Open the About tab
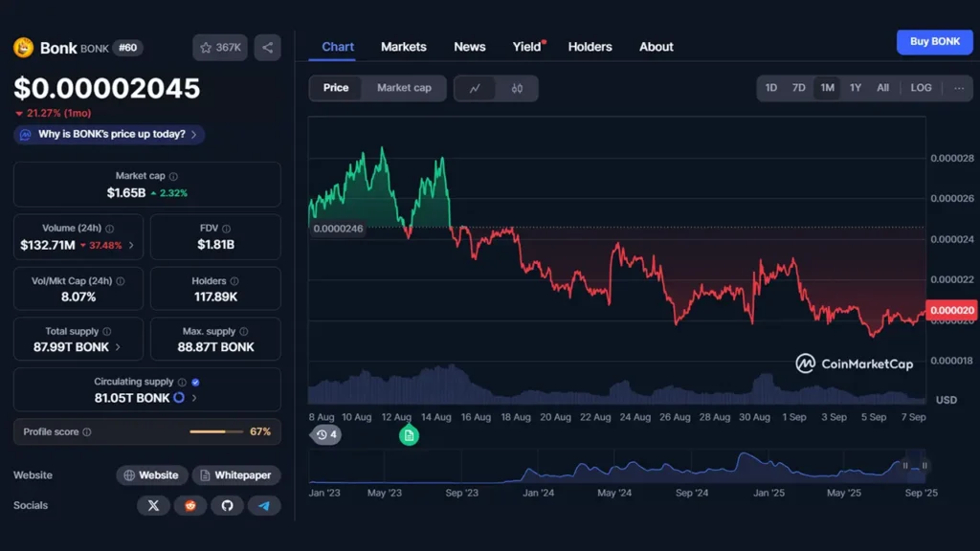980x551 pixels. (x=657, y=47)
